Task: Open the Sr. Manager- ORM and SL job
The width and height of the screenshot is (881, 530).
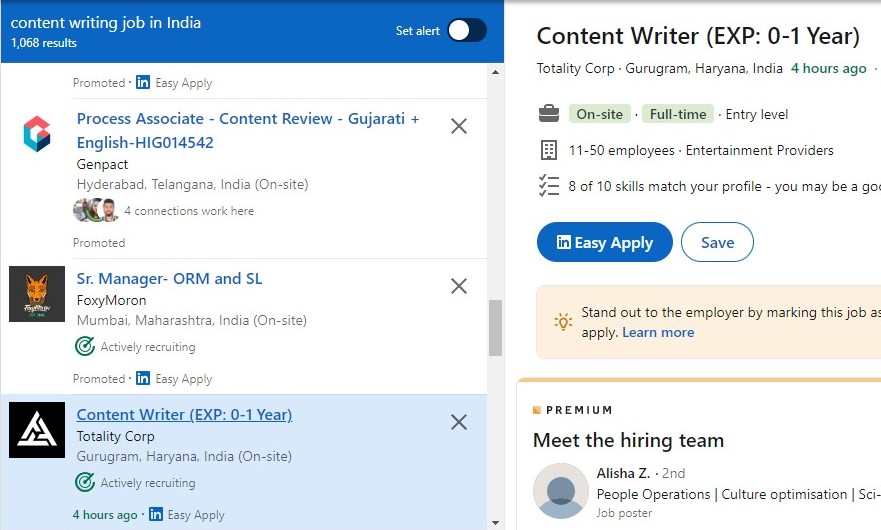Action: click(169, 279)
